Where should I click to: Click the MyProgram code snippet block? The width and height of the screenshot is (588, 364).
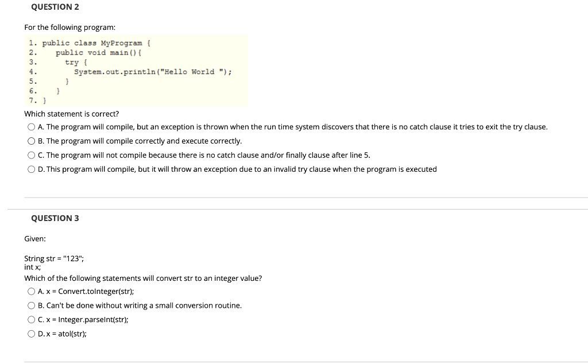(136, 70)
